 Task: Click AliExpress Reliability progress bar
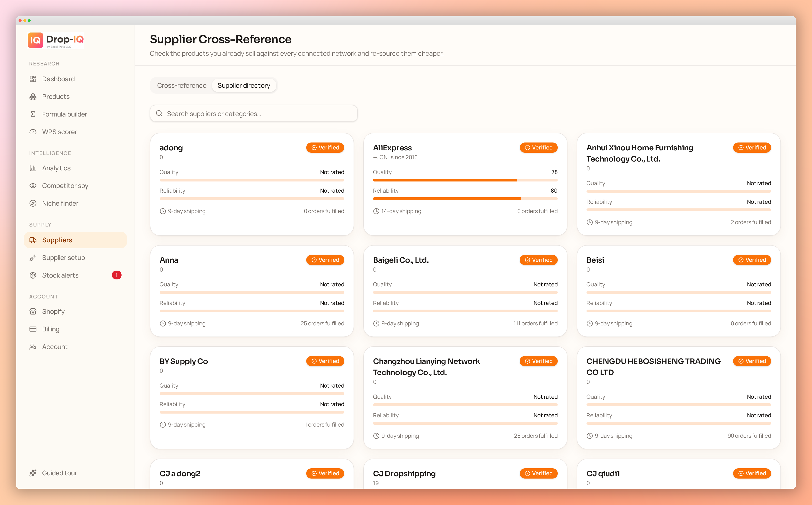point(465,199)
